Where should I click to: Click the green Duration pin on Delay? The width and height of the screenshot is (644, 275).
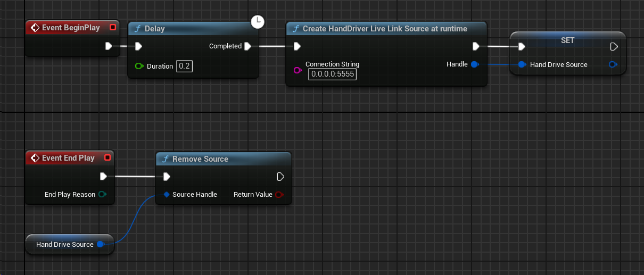pos(139,66)
